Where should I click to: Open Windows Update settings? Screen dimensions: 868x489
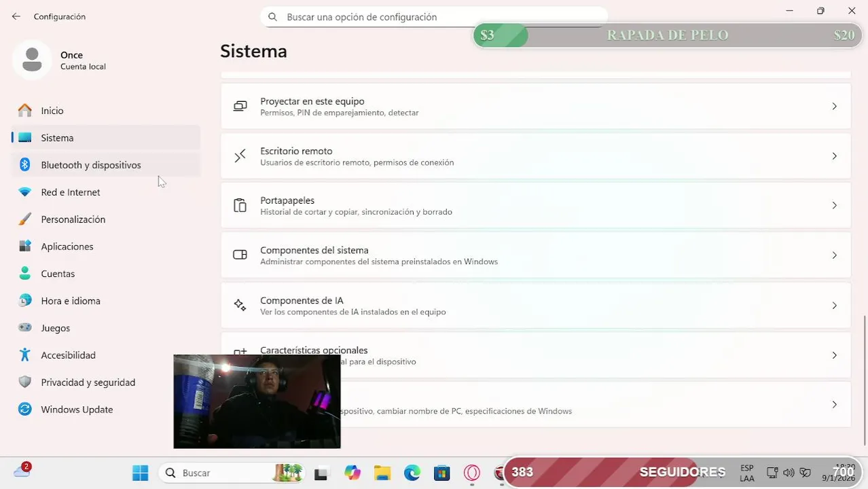point(106,410)
